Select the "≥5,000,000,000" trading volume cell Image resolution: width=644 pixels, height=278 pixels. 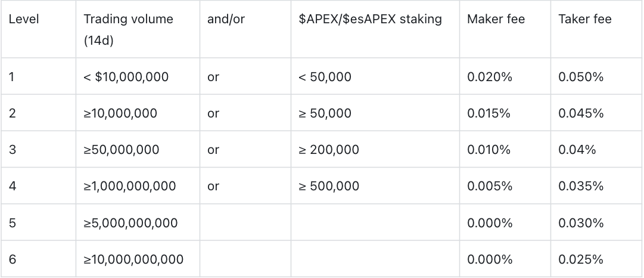pyautogui.click(x=130, y=223)
